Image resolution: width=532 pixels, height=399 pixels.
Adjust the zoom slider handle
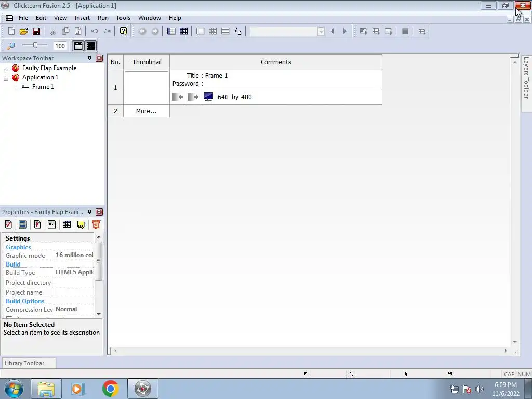pyautogui.click(x=35, y=45)
